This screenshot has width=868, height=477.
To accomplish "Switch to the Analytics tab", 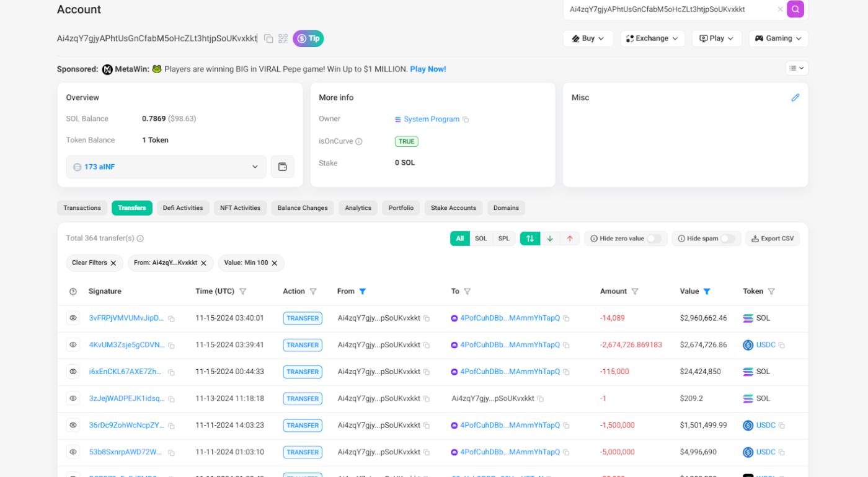I will click(358, 208).
